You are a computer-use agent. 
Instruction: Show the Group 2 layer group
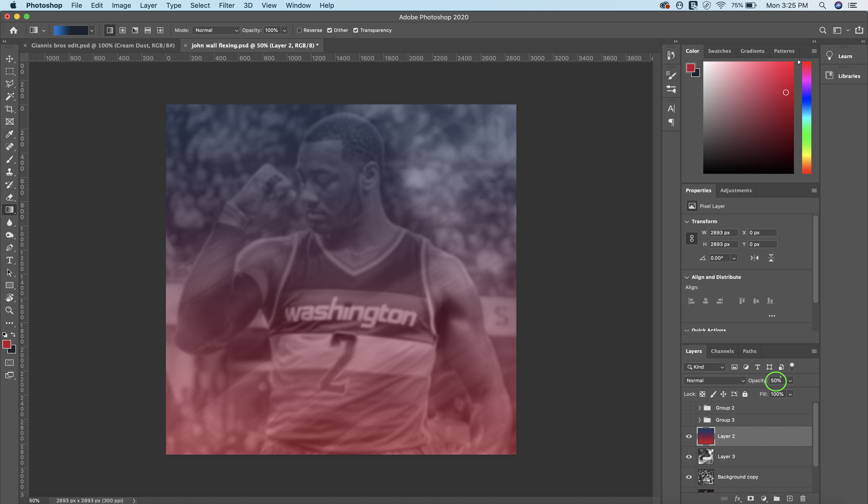pos(689,408)
